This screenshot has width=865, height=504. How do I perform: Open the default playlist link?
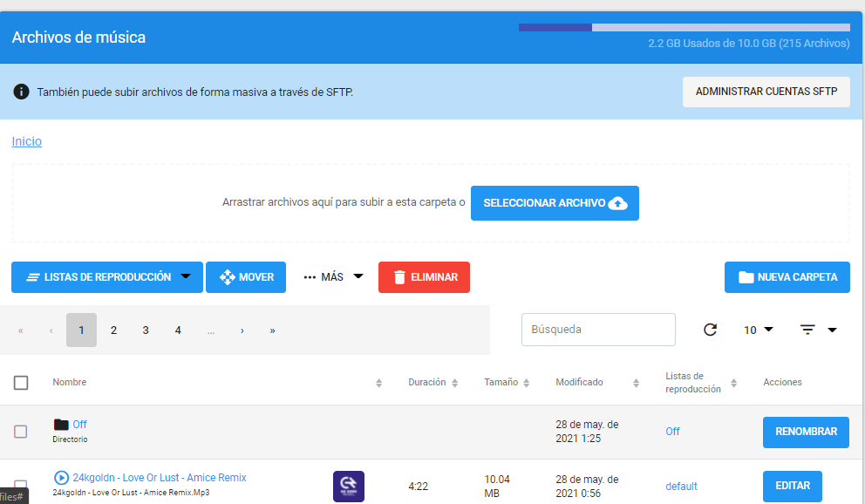click(681, 487)
